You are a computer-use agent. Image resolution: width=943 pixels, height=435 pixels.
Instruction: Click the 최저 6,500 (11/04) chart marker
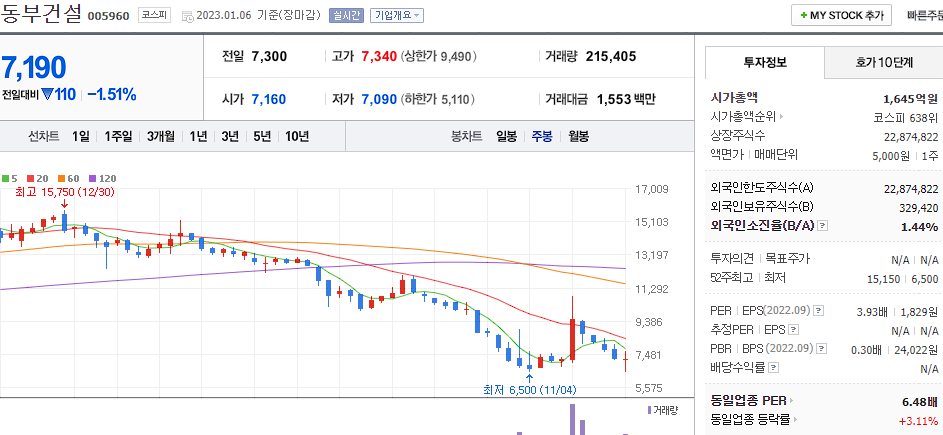(x=530, y=390)
